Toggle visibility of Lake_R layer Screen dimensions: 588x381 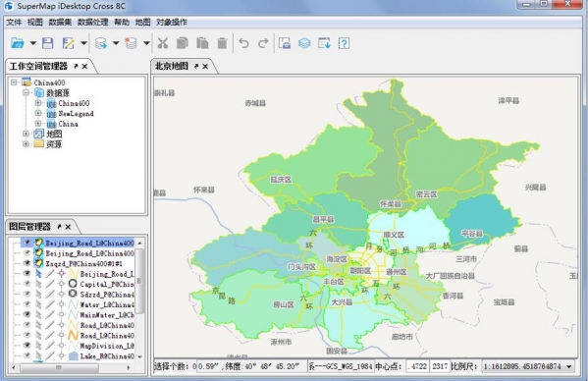(x=27, y=355)
